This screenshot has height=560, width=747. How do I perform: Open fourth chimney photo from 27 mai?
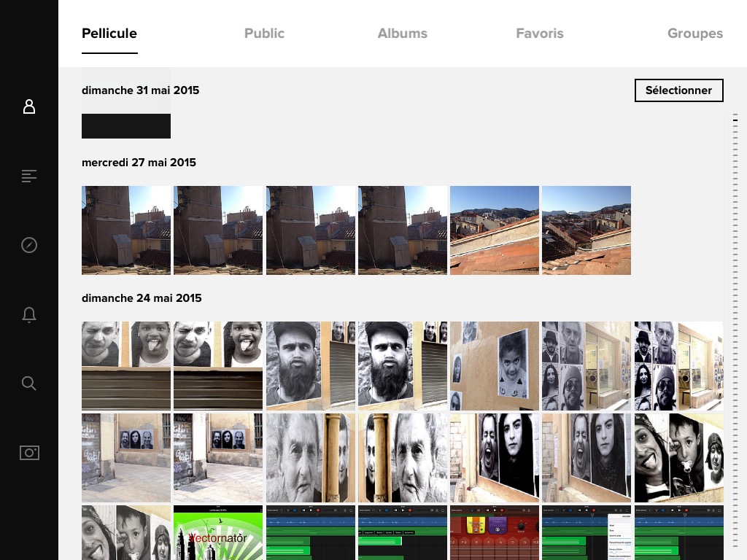click(403, 230)
